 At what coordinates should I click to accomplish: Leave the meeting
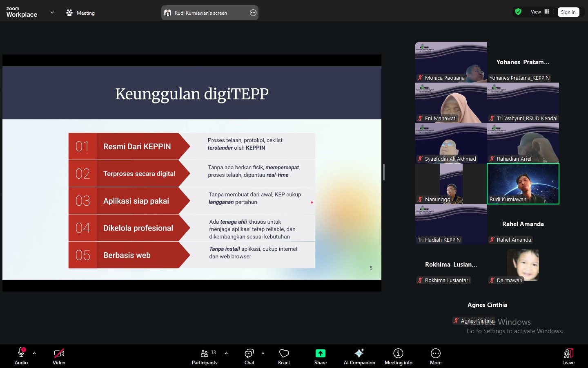click(x=568, y=356)
